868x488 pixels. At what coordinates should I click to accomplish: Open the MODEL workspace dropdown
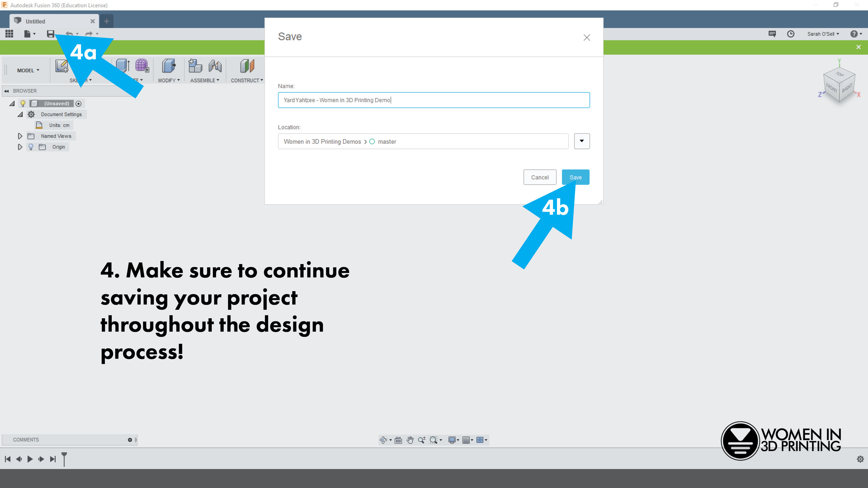click(x=28, y=70)
